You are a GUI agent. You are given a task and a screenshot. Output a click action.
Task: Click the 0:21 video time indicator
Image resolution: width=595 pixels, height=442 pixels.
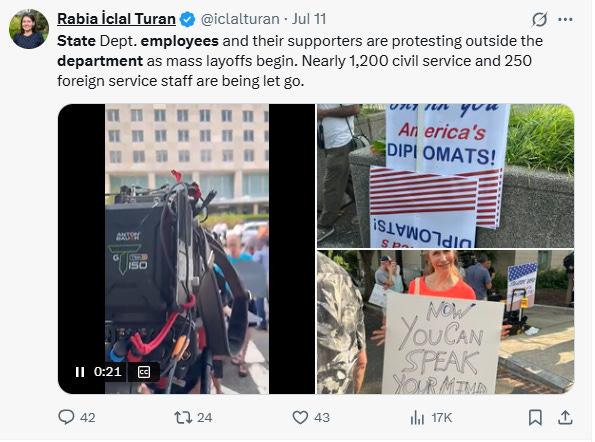pos(107,372)
